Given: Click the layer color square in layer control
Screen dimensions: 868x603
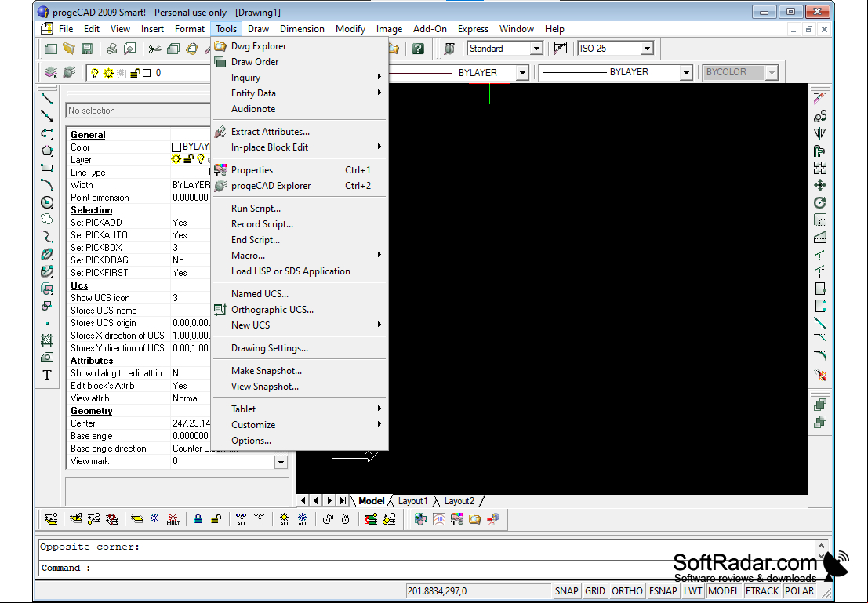Looking at the screenshot, I should 147,73.
